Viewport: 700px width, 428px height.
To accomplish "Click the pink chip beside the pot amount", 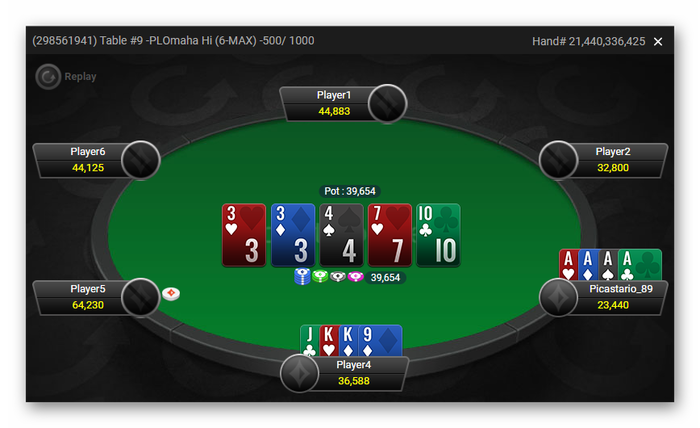I will (356, 277).
